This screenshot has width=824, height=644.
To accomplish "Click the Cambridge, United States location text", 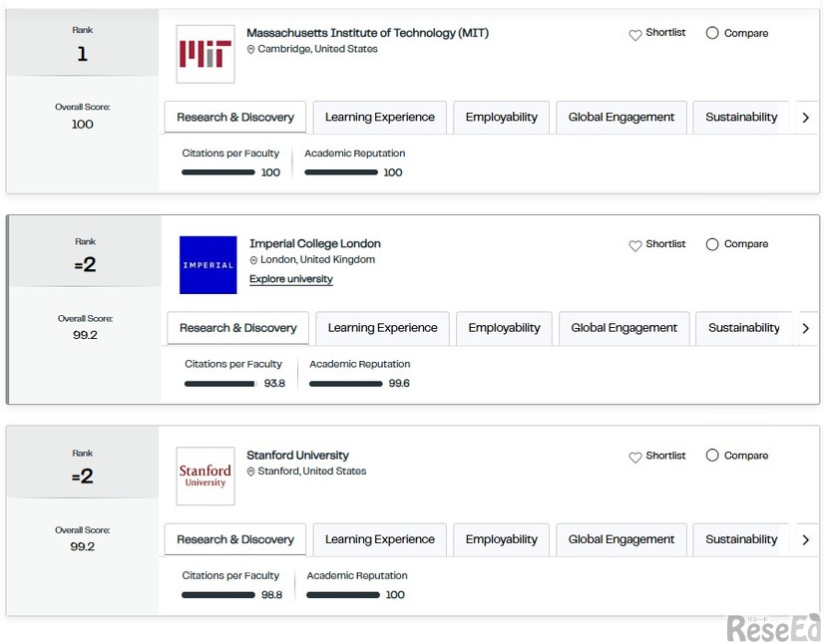I will (x=317, y=49).
